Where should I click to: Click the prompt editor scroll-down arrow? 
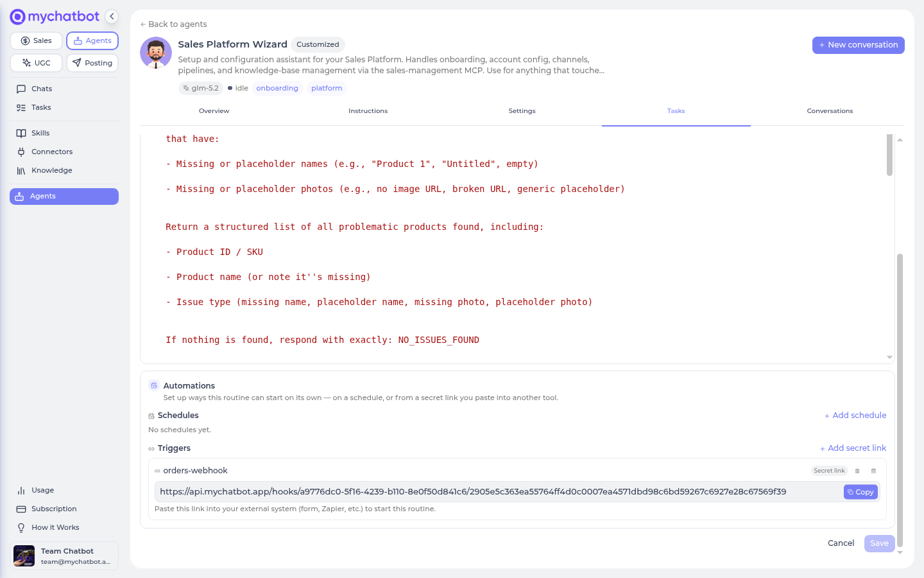click(x=889, y=357)
